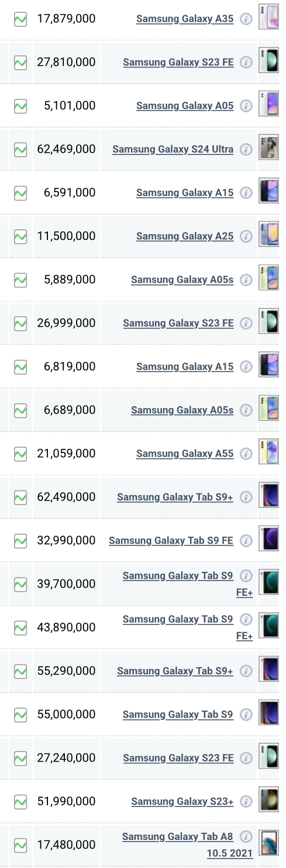Open the Samsung Galaxy A35 product thumbnail
The height and width of the screenshot is (868, 286).
pyautogui.click(x=268, y=19)
